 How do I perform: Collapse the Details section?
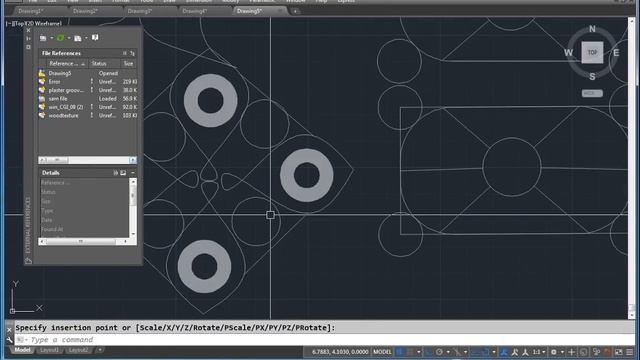click(133, 173)
